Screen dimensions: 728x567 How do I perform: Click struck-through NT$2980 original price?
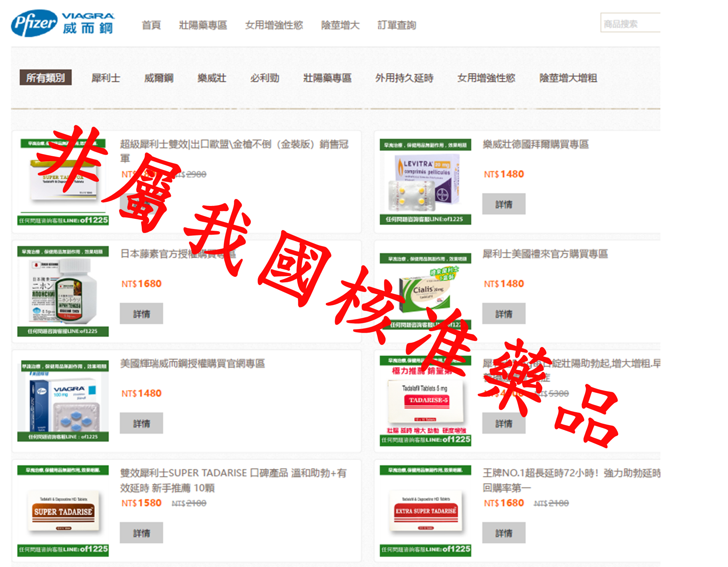(190, 175)
